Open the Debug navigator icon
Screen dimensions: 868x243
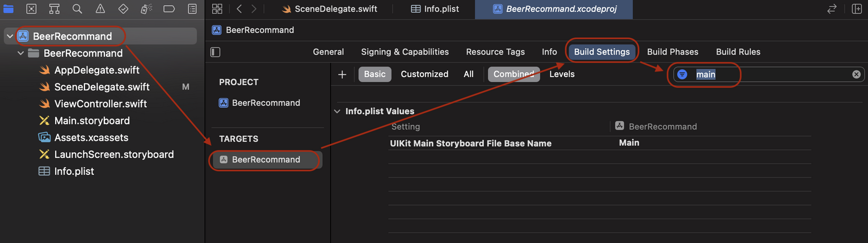coord(146,9)
